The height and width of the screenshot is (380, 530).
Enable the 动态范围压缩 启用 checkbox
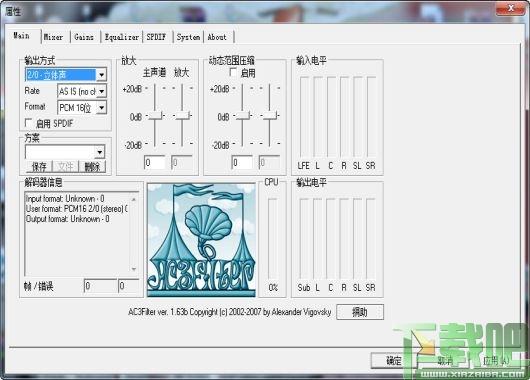click(x=233, y=72)
